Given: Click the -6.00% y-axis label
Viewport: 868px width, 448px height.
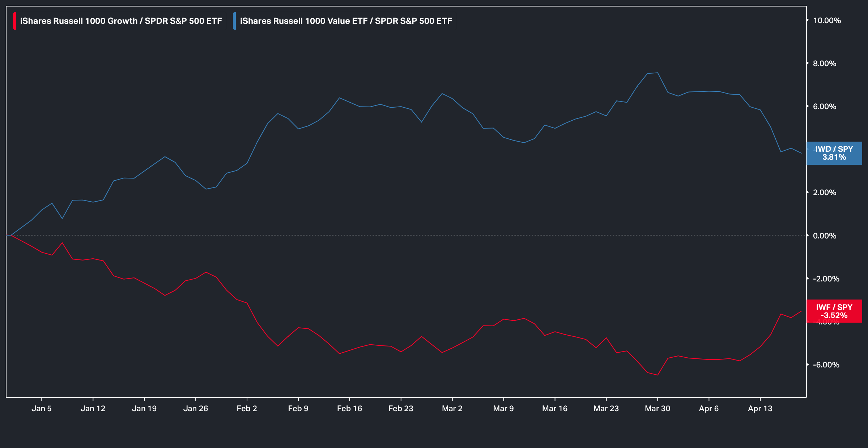Looking at the screenshot, I should click(826, 365).
